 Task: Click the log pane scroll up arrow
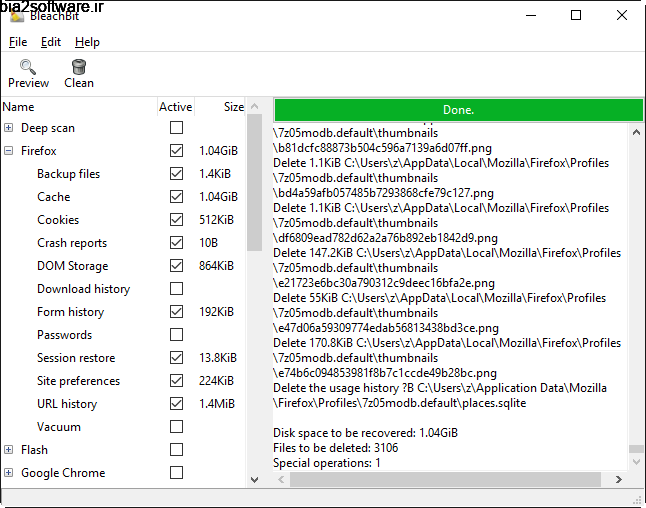636,132
